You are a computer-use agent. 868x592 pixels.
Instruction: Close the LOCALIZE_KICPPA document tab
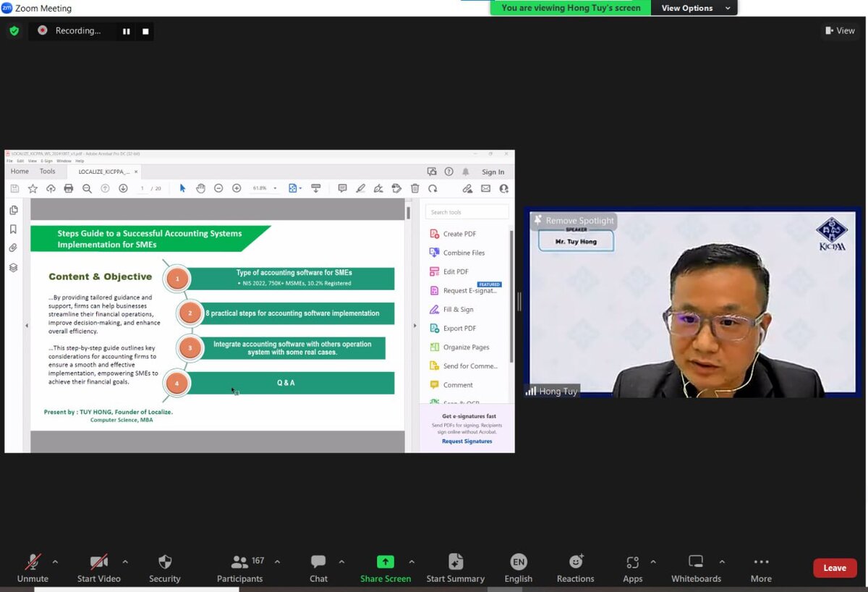[x=136, y=172]
